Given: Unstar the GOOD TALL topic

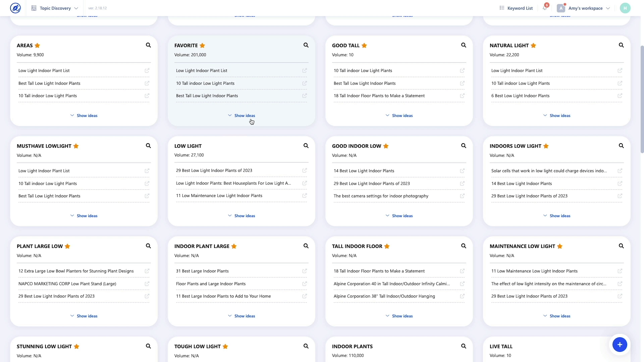Looking at the screenshot, I should click(364, 45).
